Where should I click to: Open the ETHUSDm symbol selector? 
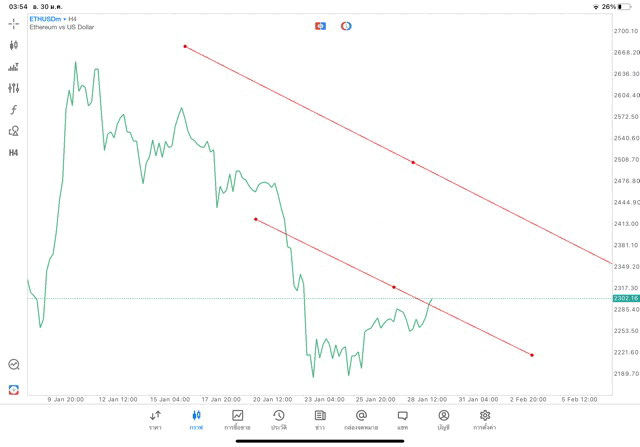(x=47, y=18)
